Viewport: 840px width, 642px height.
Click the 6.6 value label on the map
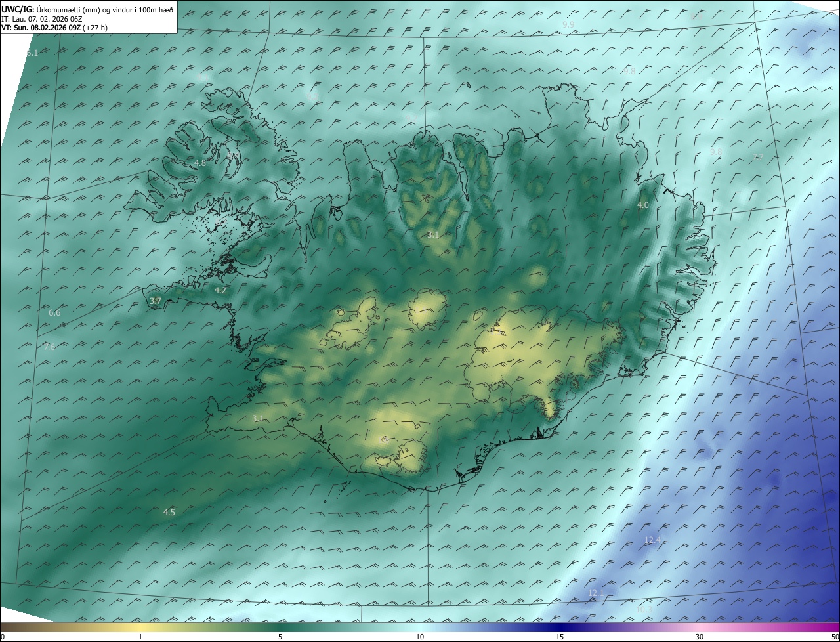[x=54, y=312]
